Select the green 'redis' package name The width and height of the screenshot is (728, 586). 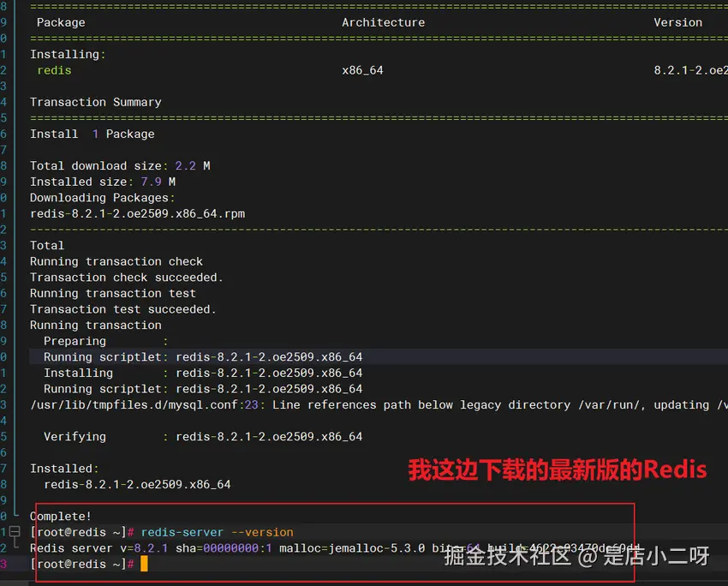pos(54,70)
